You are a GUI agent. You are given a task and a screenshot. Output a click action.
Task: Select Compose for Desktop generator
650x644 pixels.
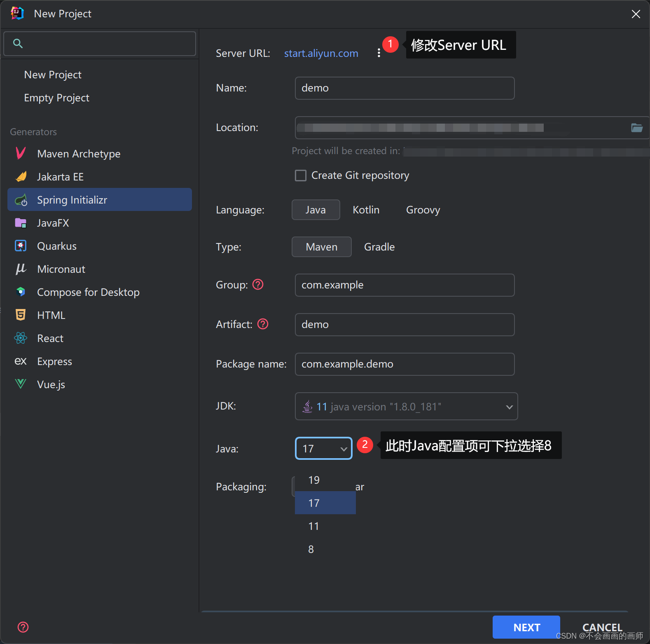[100, 292]
